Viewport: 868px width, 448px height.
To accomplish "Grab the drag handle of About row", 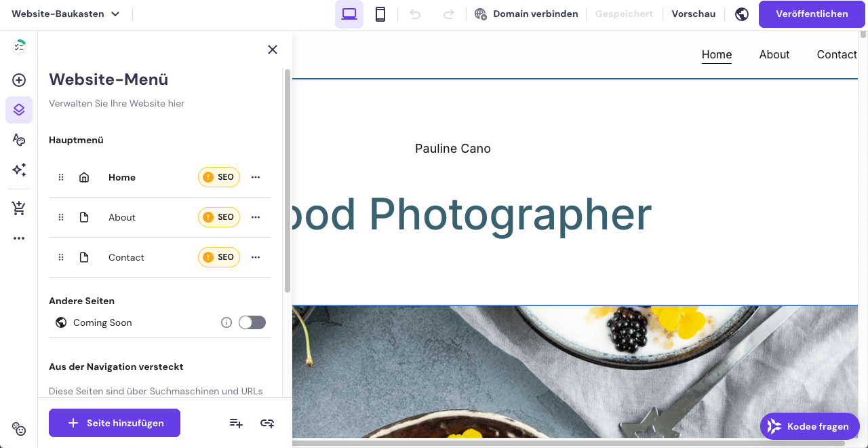I will pyautogui.click(x=61, y=217).
